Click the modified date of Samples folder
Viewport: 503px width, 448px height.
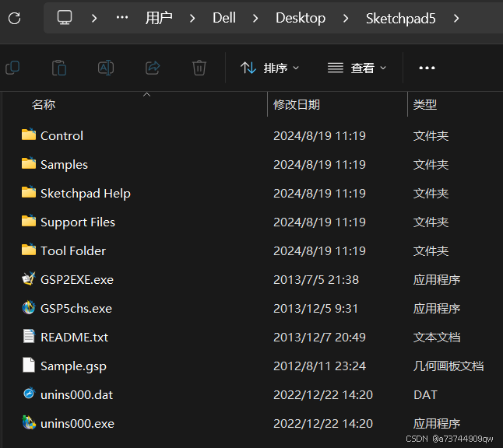[x=319, y=165]
